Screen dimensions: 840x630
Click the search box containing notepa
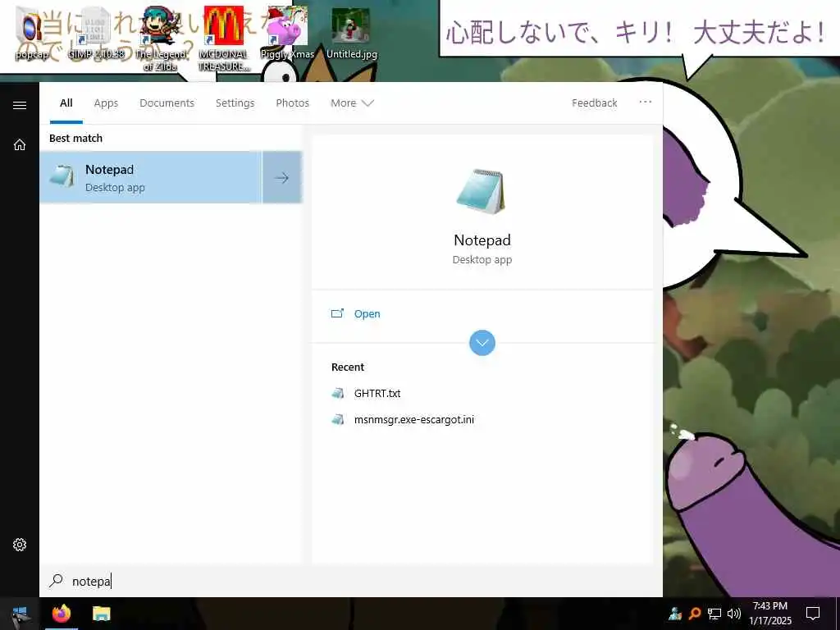[351, 582]
